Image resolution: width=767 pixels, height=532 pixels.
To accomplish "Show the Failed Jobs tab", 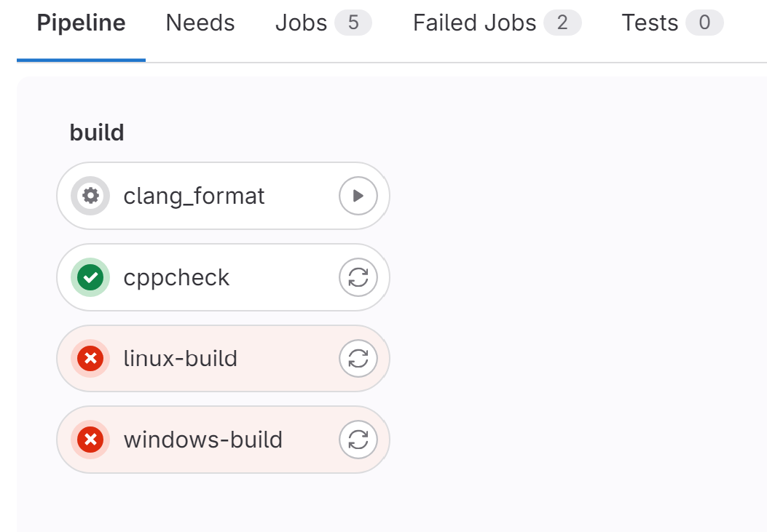I will 474,23.
